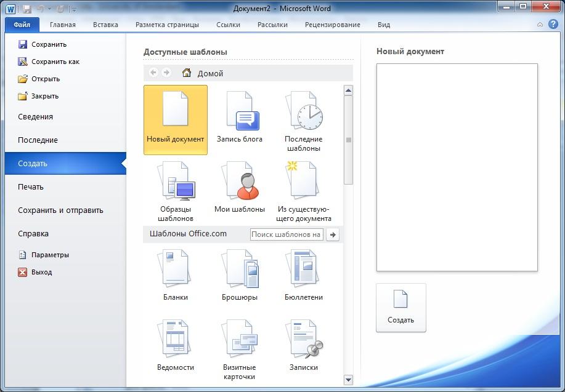Image resolution: width=565 pixels, height=392 pixels.
Task: Open the Брошюры template category
Action: tap(240, 275)
